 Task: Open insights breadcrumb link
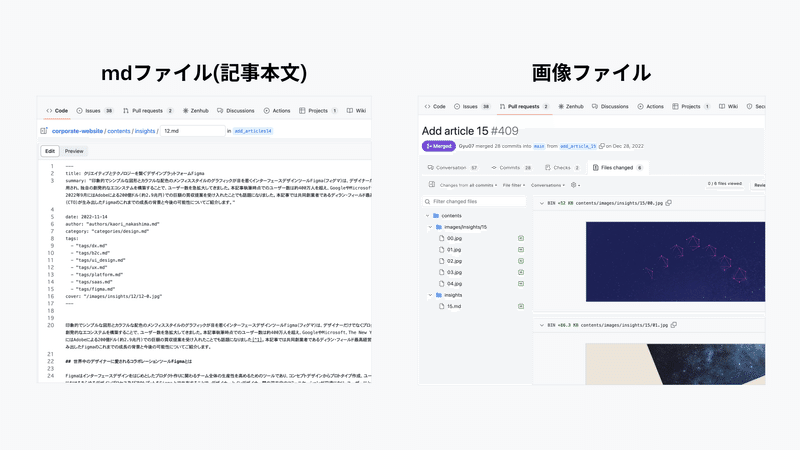[145, 131]
